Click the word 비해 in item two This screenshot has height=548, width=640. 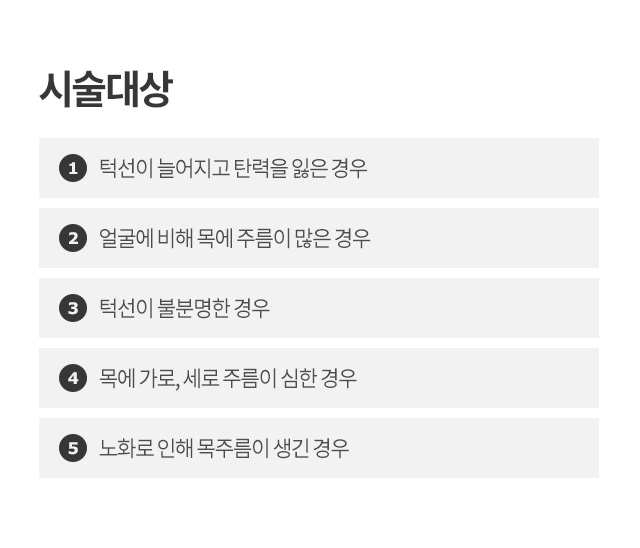click(x=175, y=238)
